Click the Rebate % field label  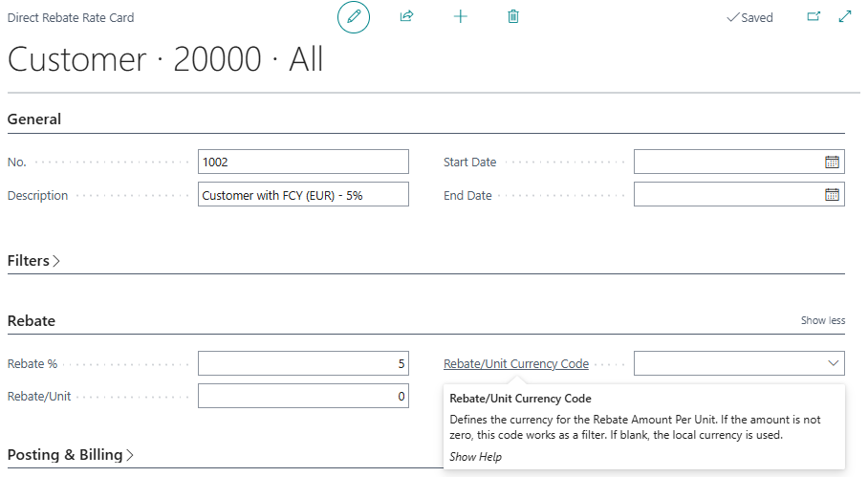33,363
